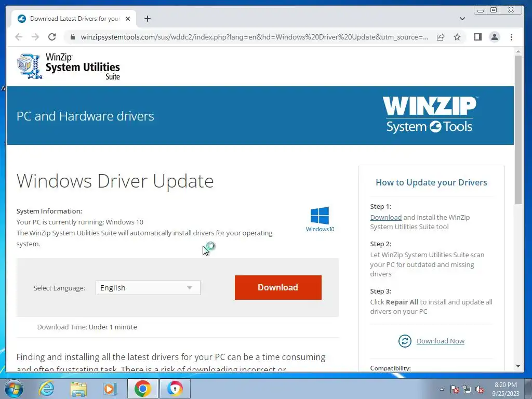
Task: Click the Download link in Step 1
Action: coord(386,217)
